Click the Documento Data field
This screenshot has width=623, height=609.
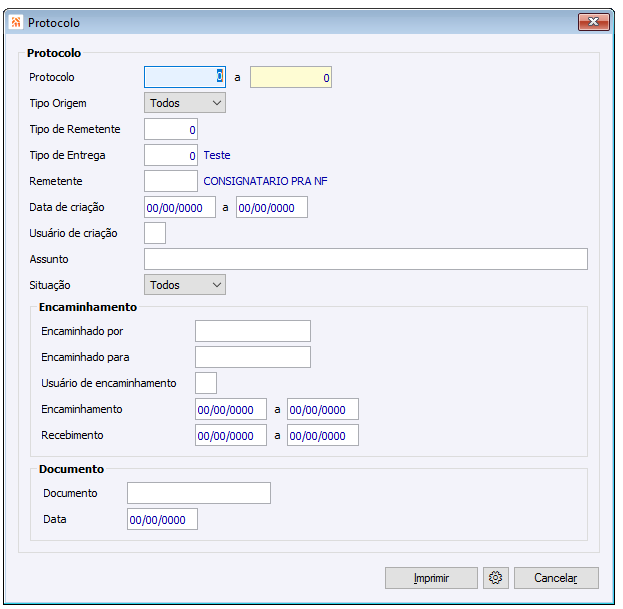click(x=162, y=519)
